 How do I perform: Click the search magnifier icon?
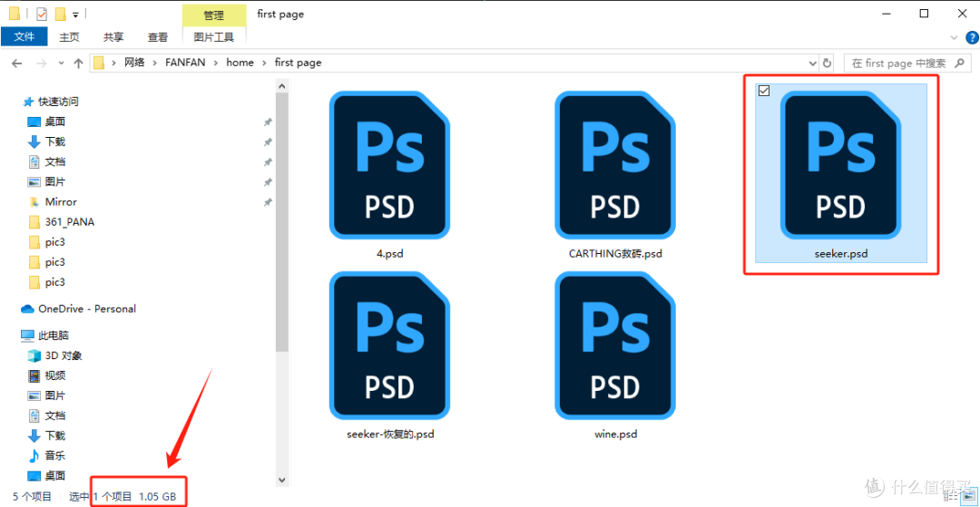pyautogui.click(x=961, y=63)
